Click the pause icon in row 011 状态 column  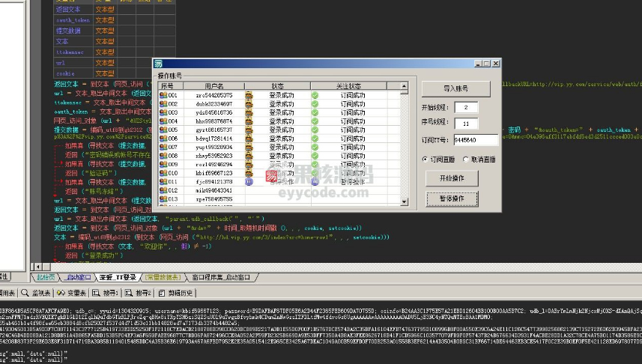[x=249, y=181]
